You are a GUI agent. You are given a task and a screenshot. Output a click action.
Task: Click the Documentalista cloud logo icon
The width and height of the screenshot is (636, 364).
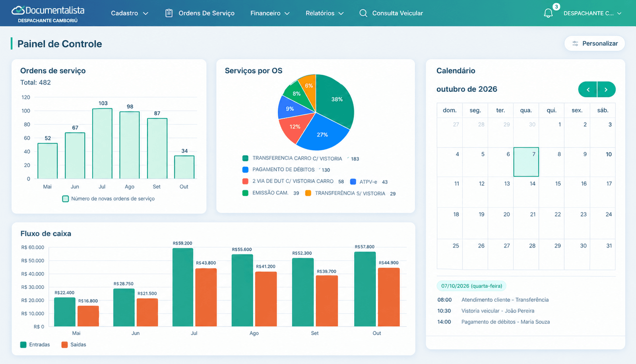[x=18, y=10]
